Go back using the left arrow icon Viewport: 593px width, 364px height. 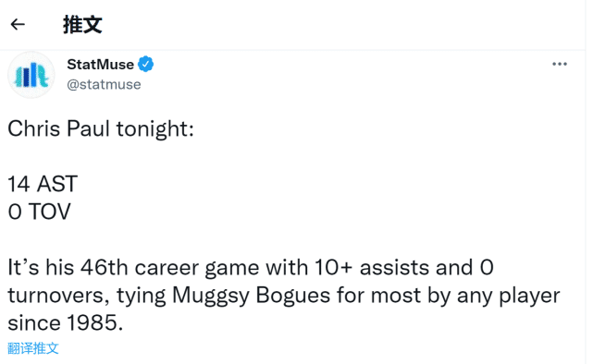tap(18, 25)
